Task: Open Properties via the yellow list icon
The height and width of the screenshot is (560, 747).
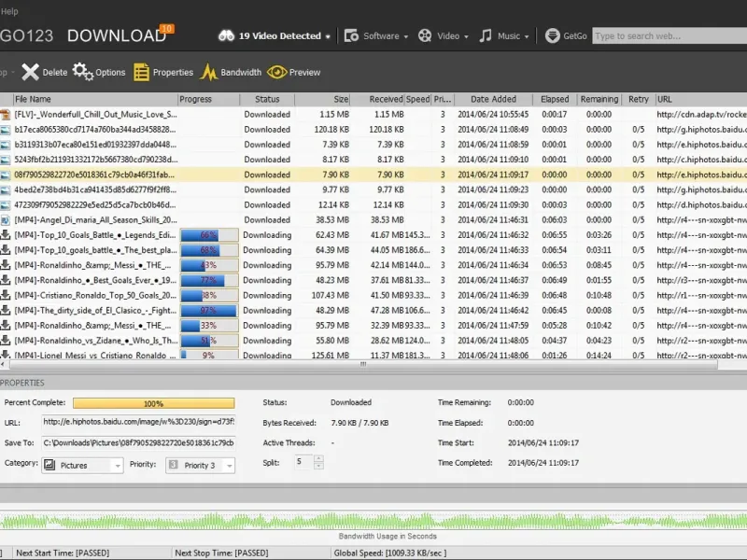Action: tap(141, 73)
